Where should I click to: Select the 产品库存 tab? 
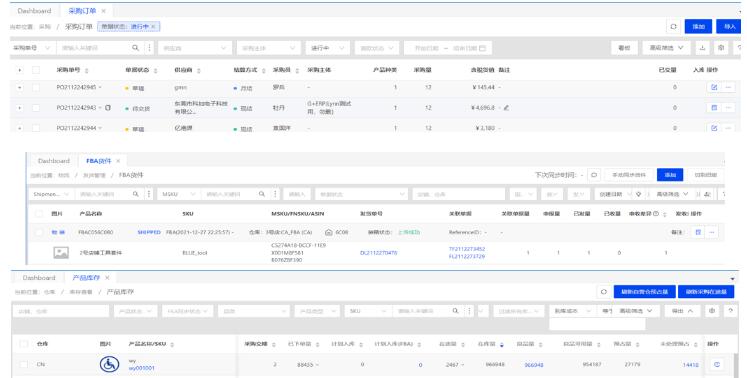coord(86,277)
